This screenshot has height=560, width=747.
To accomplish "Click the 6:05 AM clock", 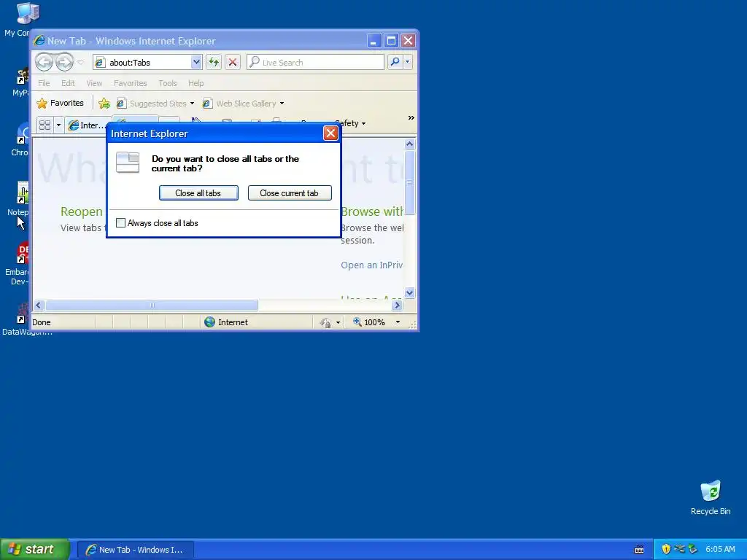I will coord(720,549).
